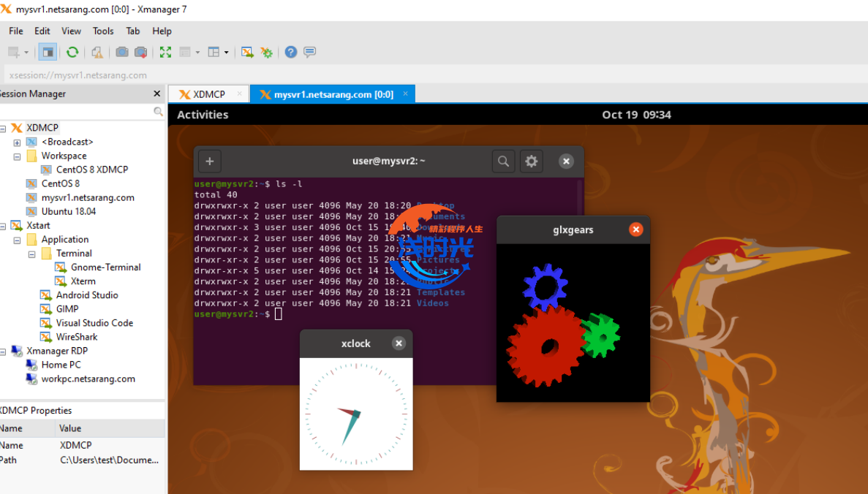Switch to the XDMCP tab
Viewport: 868px width, 494px height.
(208, 94)
